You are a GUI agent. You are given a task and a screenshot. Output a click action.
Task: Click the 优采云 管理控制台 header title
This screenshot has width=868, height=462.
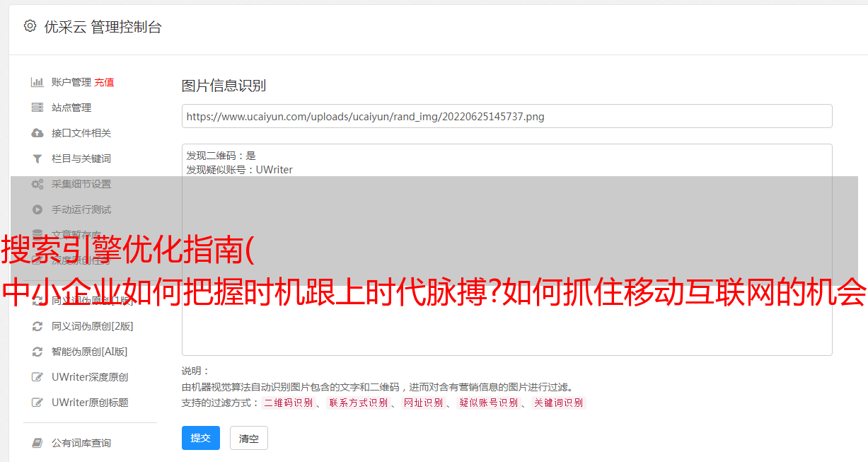pyautogui.click(x=103, y=27)
